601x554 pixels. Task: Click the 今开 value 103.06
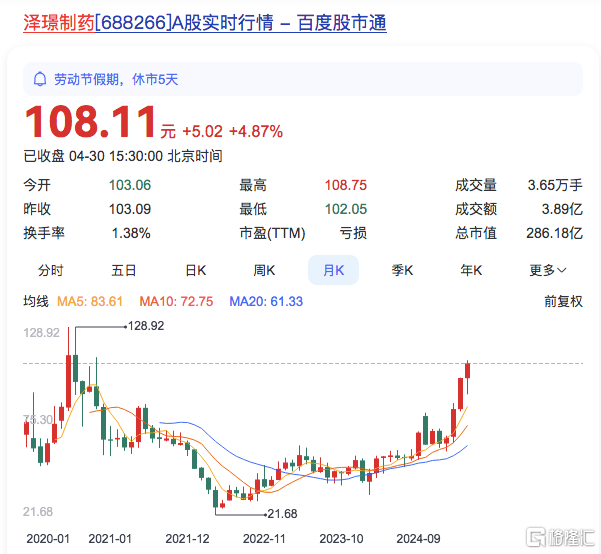(x=130, y=185)
